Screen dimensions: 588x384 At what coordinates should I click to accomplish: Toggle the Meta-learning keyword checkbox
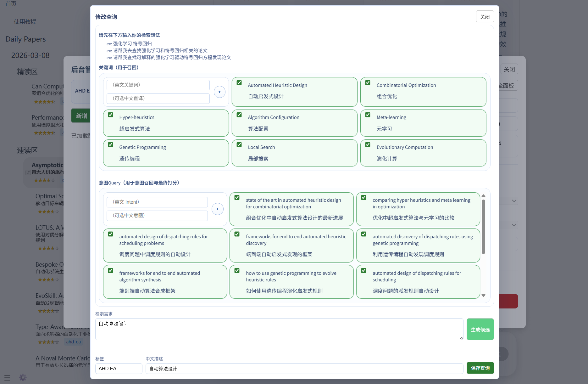pyautogui.click(x=368, y=115)
